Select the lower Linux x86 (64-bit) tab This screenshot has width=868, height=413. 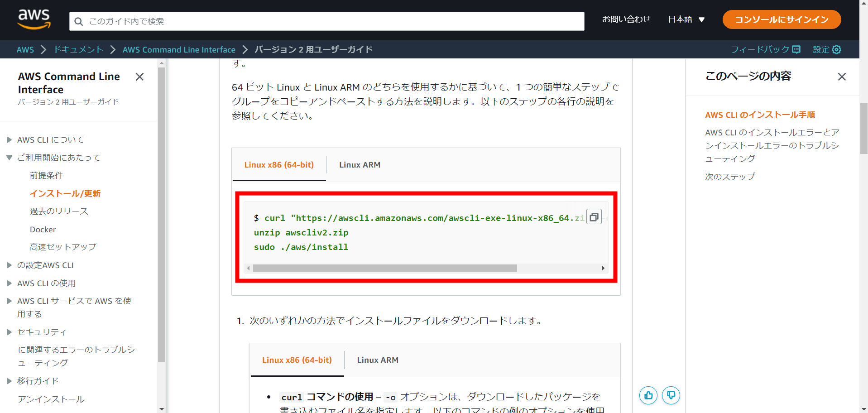pyautogui.click(x=297, y=360)
